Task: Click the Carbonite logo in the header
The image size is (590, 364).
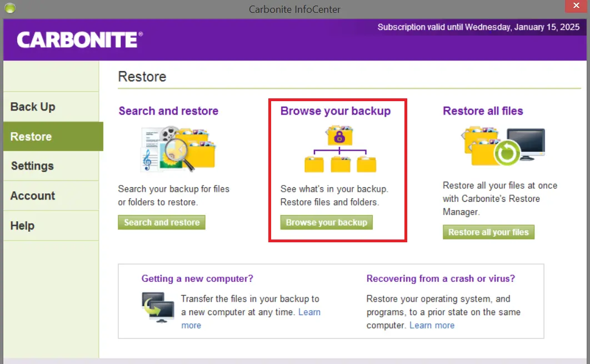Action: 79,40
